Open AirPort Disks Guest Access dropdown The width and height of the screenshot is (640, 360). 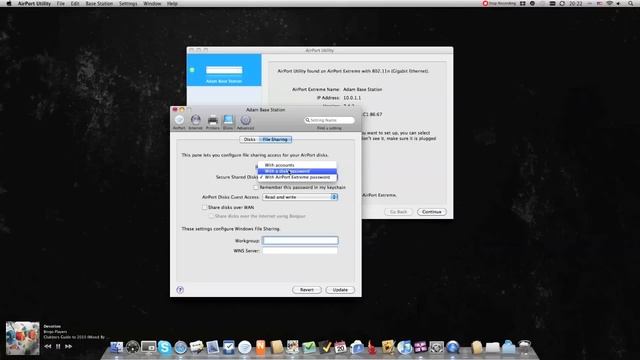(x=300, y=197)
